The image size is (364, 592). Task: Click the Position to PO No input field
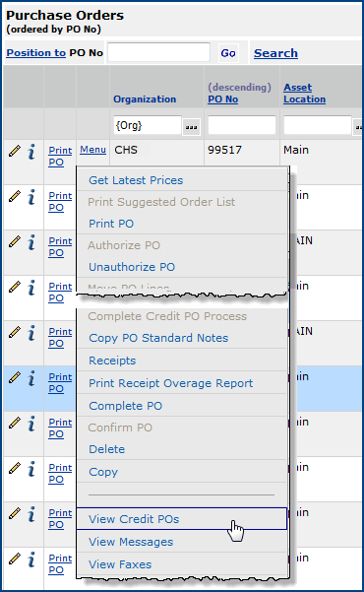[x=158, y=52]
